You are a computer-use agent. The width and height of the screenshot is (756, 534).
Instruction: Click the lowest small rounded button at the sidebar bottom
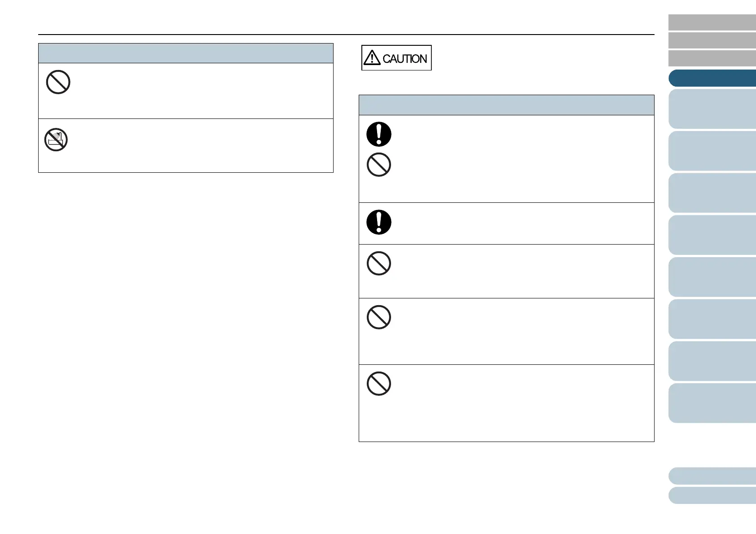point(712,495)
